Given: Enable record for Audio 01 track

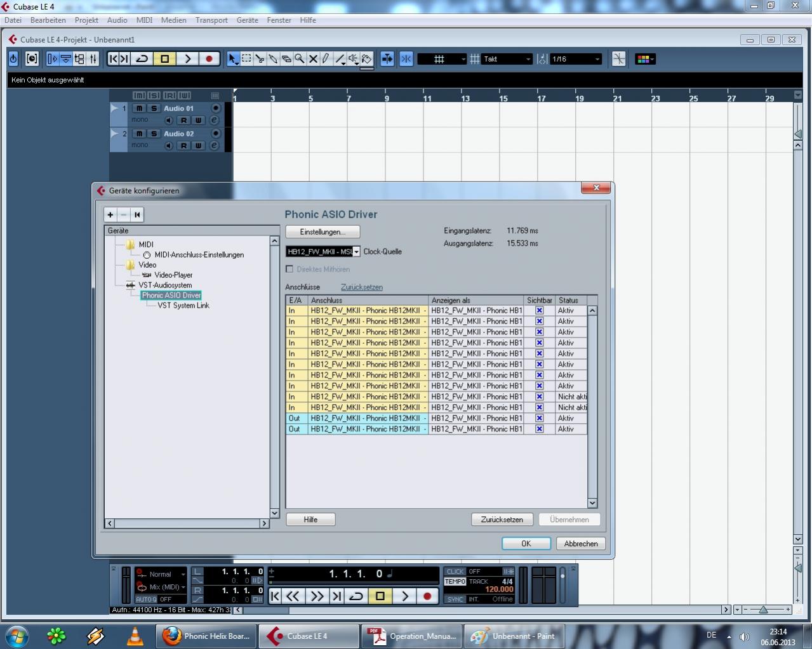Looking at the screenshot, I should point(216,108).
